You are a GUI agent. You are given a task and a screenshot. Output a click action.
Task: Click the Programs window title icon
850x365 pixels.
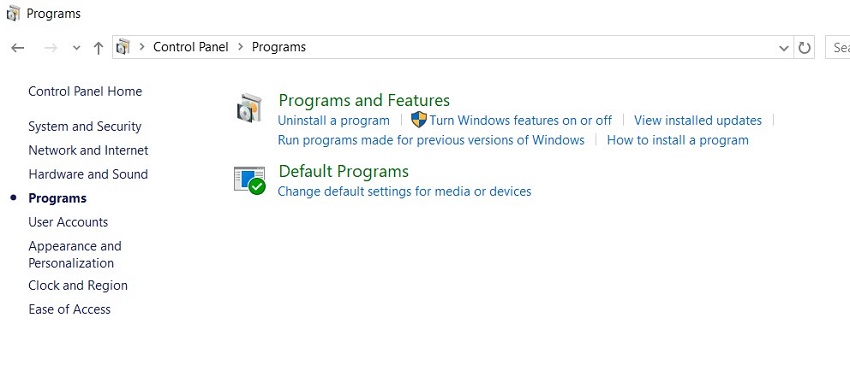pos(13,13)
